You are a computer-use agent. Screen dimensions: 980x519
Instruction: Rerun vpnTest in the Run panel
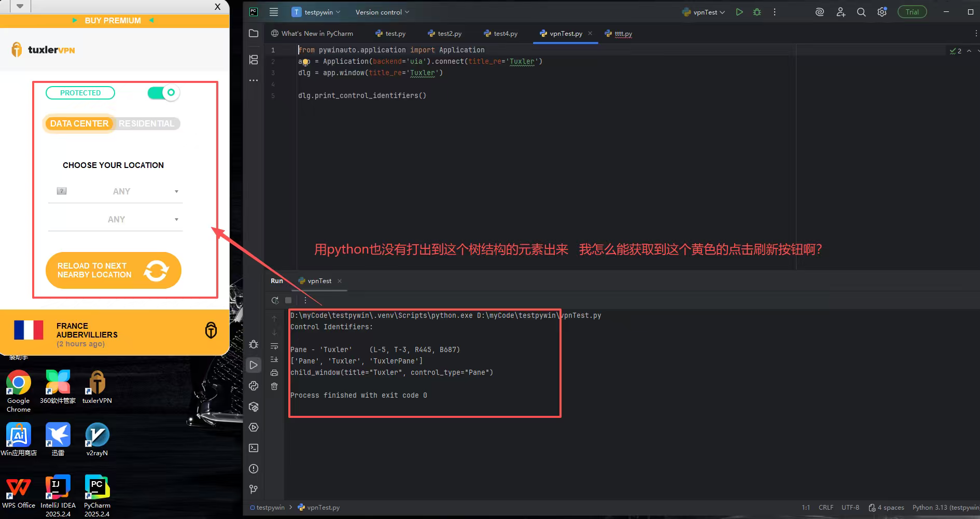275,300
